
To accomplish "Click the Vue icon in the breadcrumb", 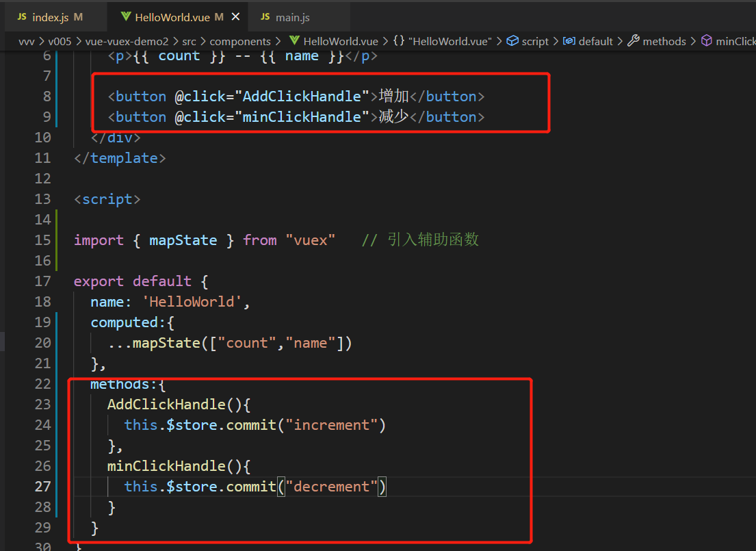I will tap(295, 41).
